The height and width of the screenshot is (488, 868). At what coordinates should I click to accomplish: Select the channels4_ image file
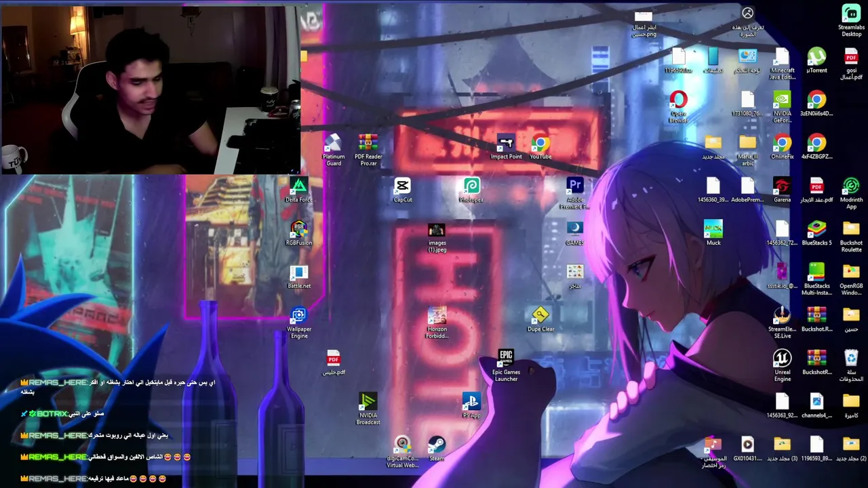[816, 406]
